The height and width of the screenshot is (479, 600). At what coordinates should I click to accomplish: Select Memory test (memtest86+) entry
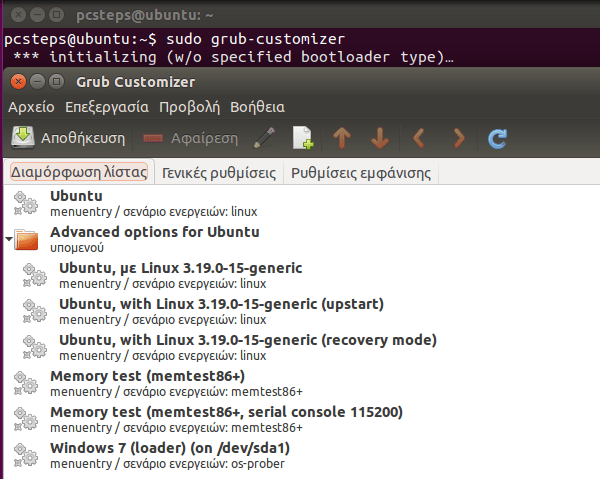(302, 383)
